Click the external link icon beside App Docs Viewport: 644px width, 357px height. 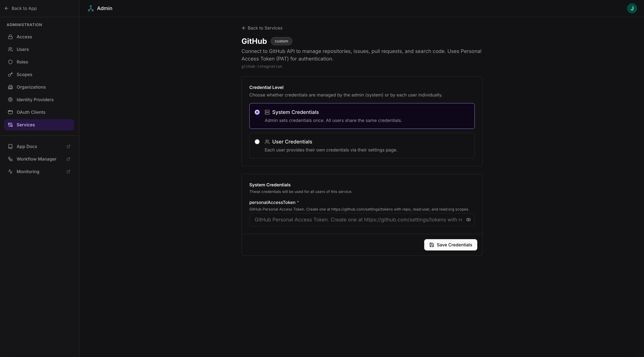[68, 146]
